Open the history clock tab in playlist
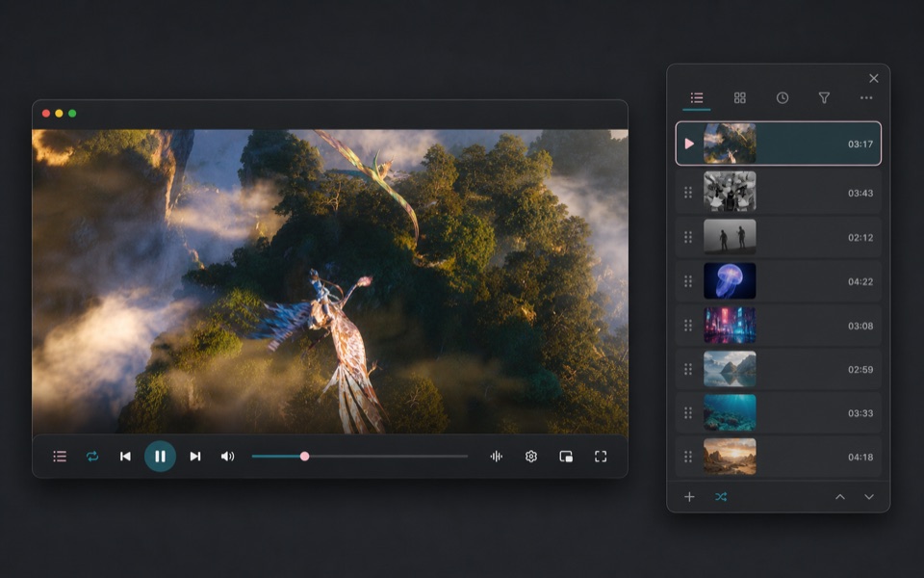This screenshot has height=578, width=924. pyautogui.click(x=782, y=98)
